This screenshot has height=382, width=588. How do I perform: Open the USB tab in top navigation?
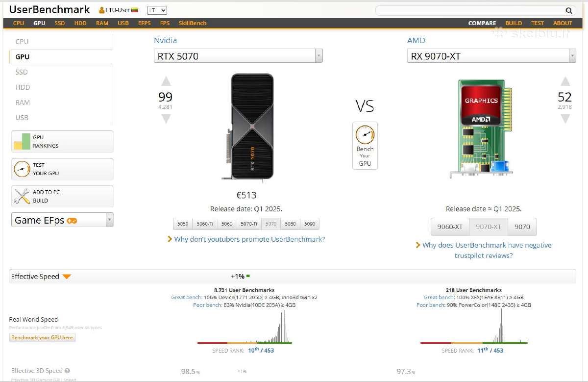pos(123,23)
